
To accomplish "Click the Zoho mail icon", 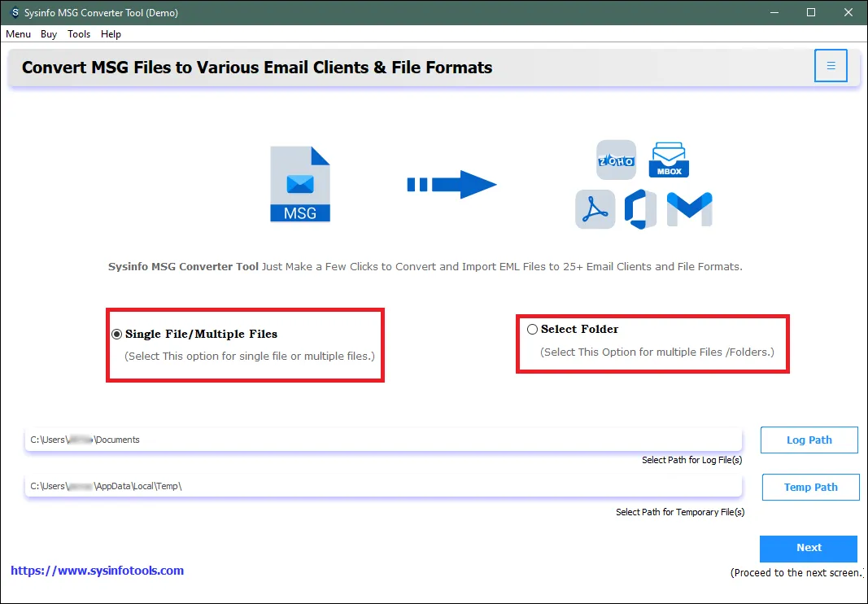I will (616, 160).
